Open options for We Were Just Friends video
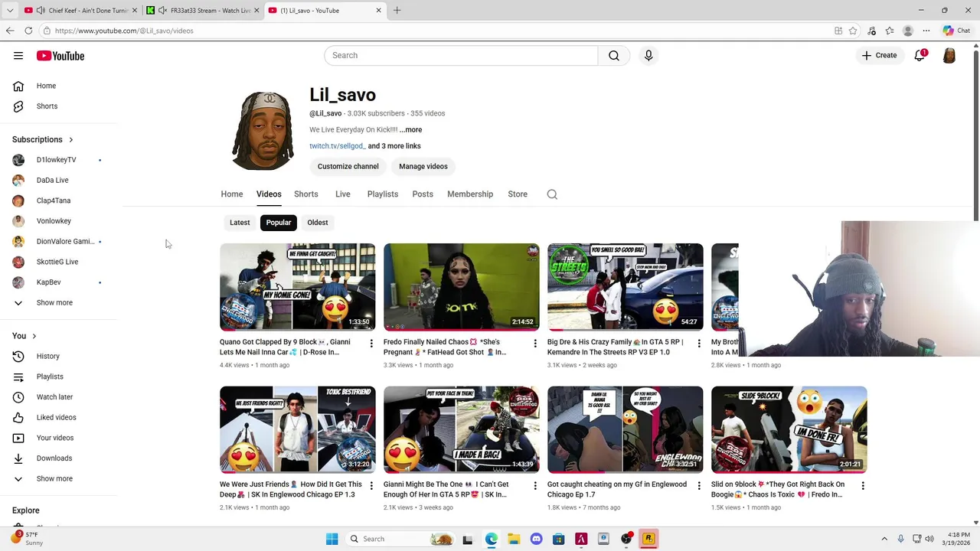The image size is (980, 551). click(x=371, y=486)
